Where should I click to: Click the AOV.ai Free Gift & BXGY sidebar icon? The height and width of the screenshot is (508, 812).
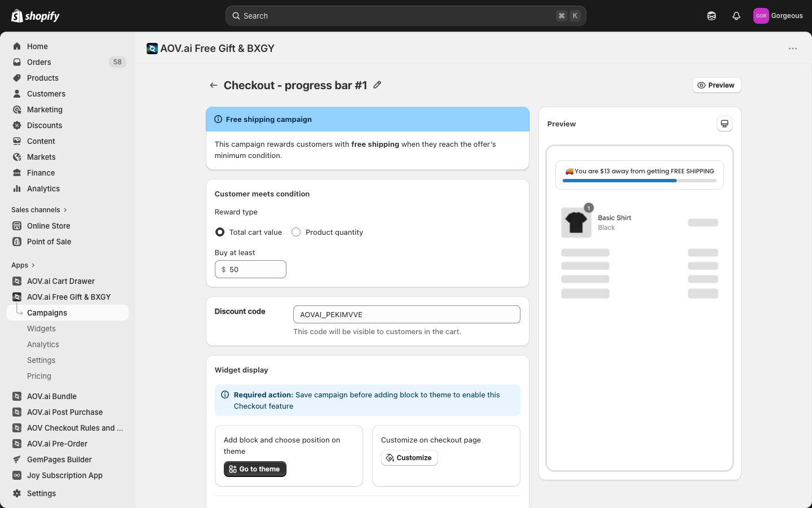tap(17, 297)
